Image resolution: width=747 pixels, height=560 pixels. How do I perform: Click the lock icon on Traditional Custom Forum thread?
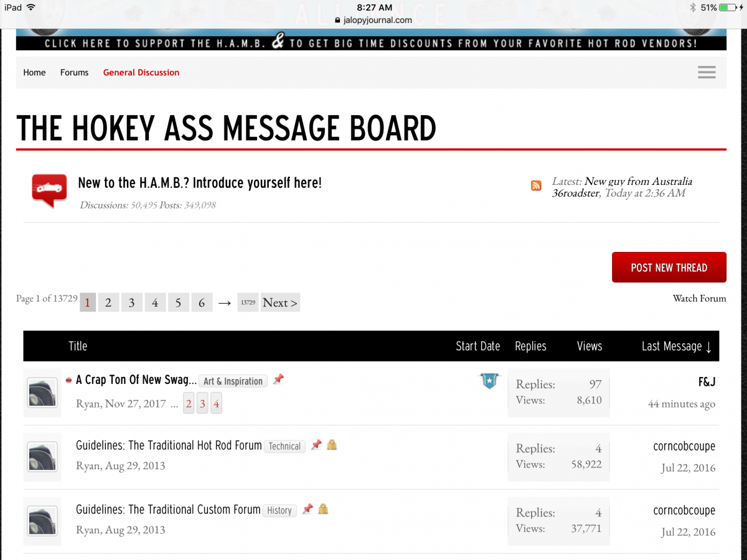(x=323, y=509)
